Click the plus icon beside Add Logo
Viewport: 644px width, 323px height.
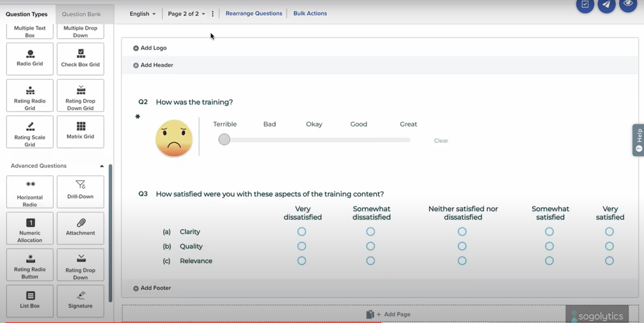136,48
